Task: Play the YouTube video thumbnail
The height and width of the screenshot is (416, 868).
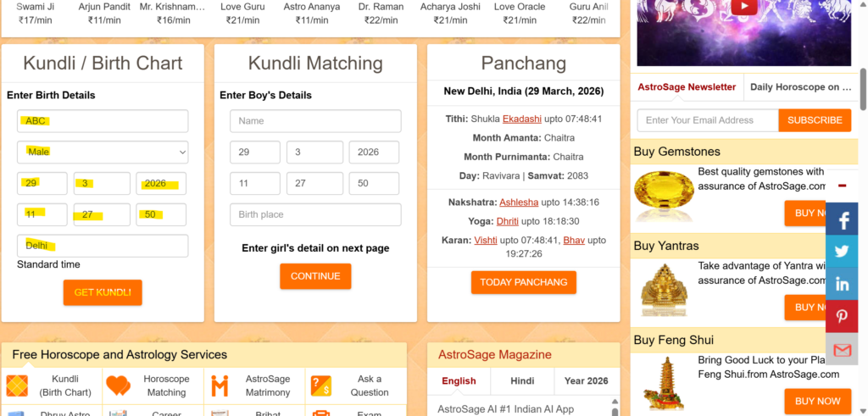Action: (744, 7)
